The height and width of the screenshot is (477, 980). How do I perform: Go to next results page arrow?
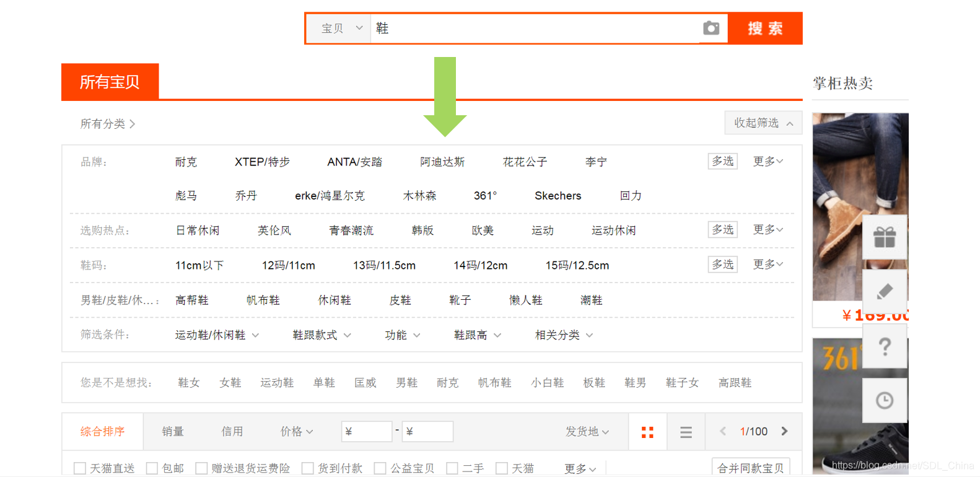(x=785, y=431)
